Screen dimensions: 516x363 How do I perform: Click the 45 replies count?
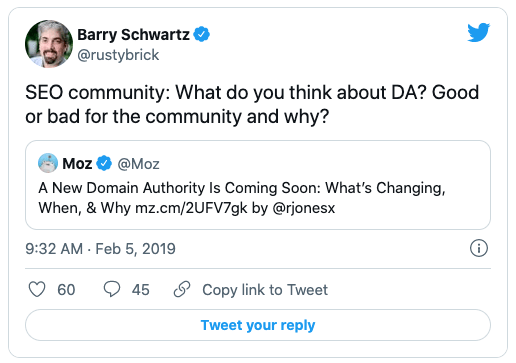pyautogui.click(x=141, y=290)
